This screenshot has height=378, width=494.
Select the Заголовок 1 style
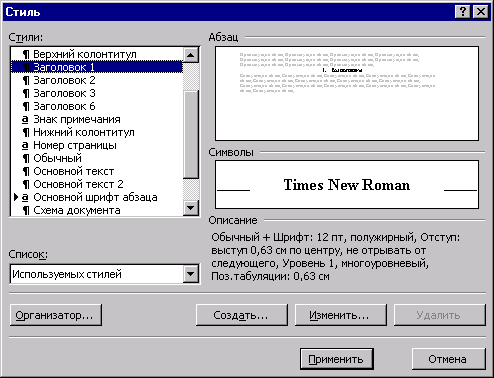tap(97, 67)
